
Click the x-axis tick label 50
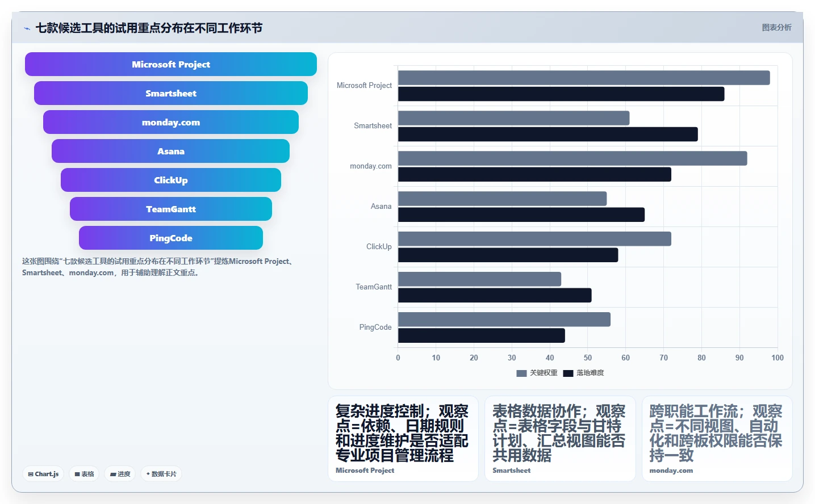coord(588,358)
